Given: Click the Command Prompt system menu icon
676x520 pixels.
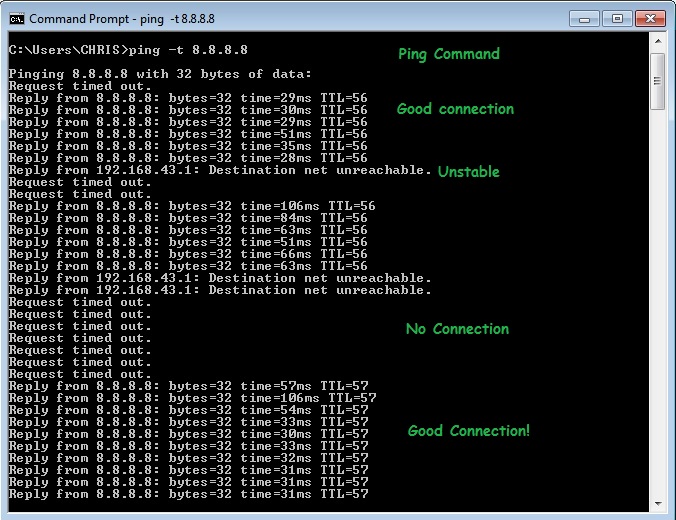Looking at the screenshot, I should point(17,19).
